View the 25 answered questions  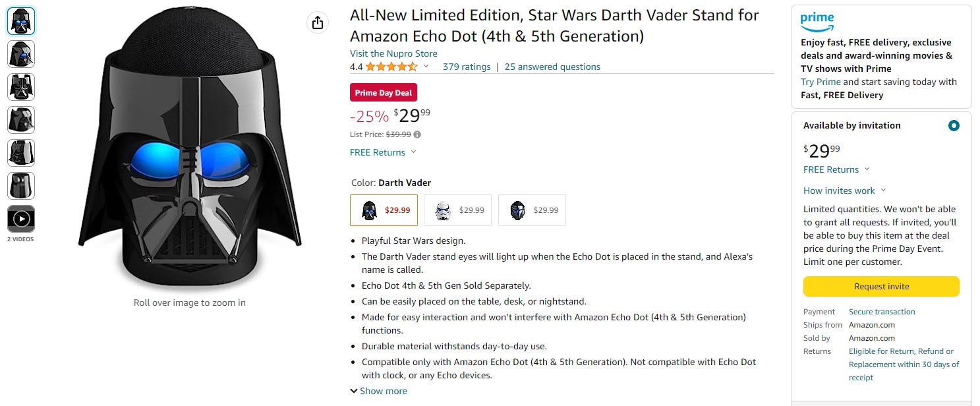552,67
